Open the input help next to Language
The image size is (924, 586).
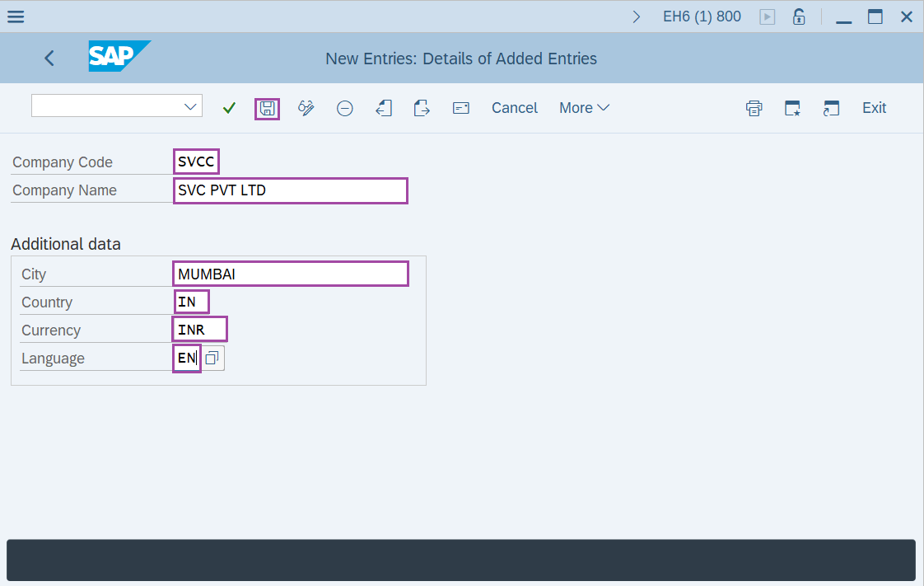click(x=212, y=359)
